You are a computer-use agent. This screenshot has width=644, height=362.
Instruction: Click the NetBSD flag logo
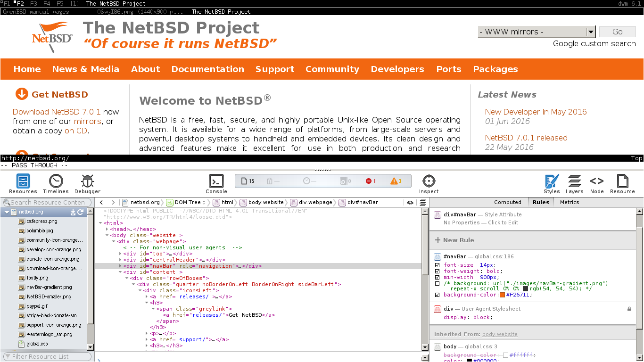click(53, 37)
